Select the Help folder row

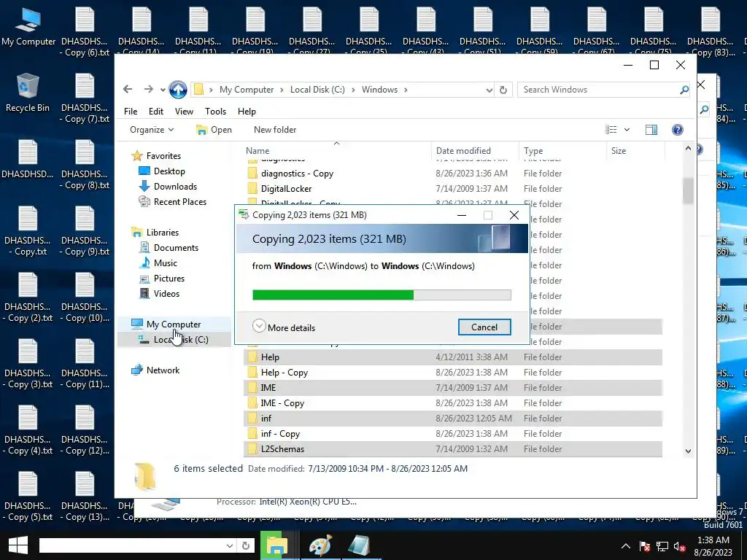pyautogui.click(x=452, y=357)
